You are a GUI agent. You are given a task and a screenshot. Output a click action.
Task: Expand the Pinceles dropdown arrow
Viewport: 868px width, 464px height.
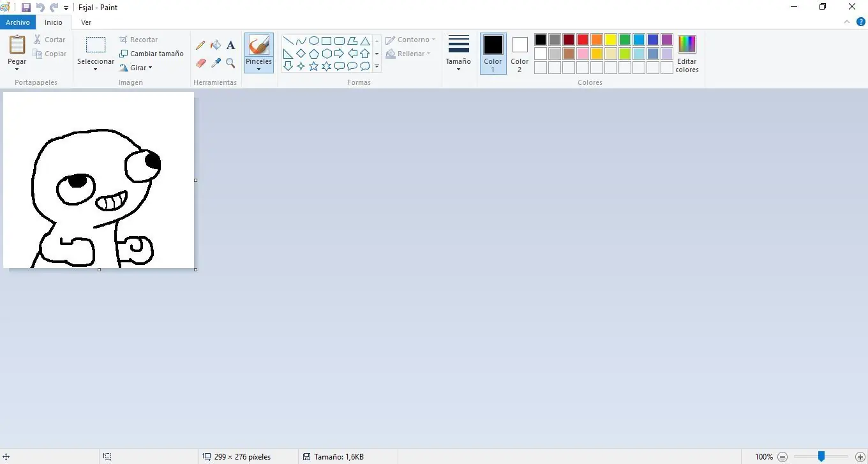click(258, 69)
